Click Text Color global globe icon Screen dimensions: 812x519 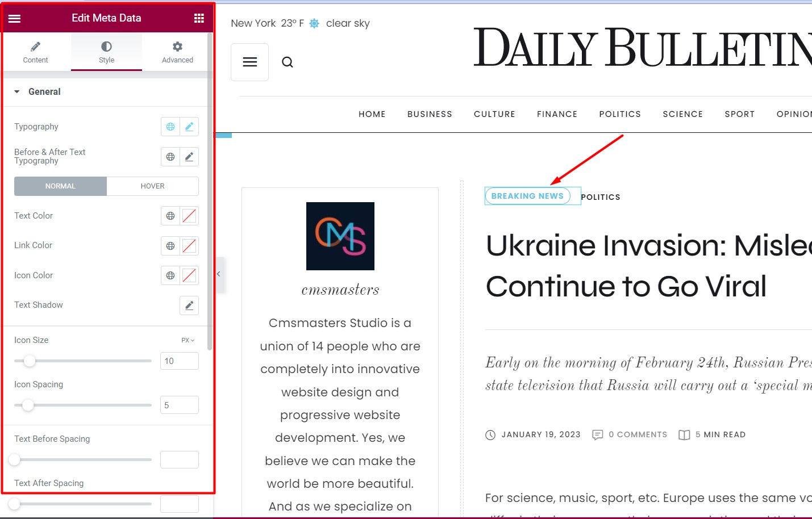tap(170, 216)
